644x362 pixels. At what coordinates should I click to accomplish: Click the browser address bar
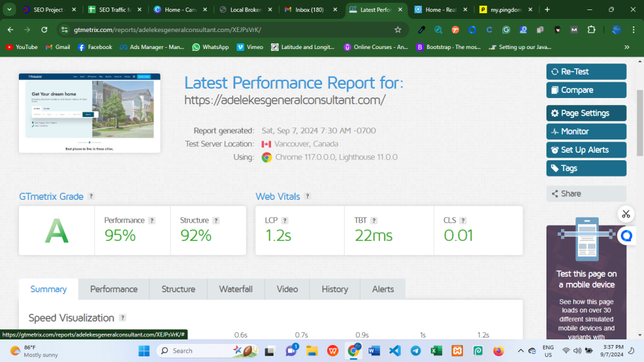point(232,30)
